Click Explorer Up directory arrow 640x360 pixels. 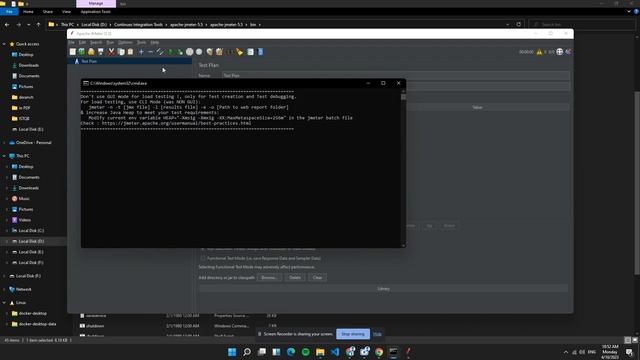(x=38, y=24)
